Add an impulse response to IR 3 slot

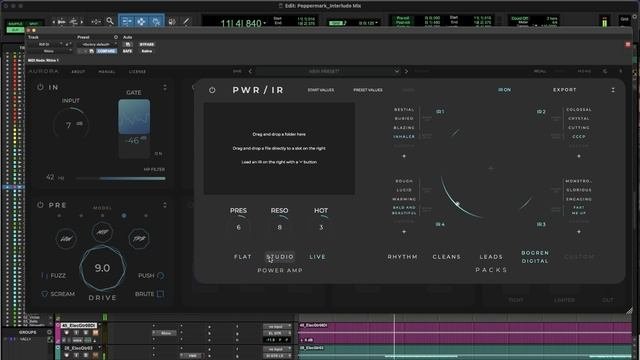point(579,231)
